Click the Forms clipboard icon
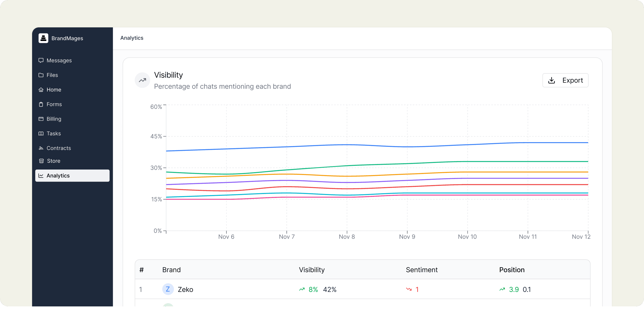This screenshot has width=644, height=328. pos(41,104)
